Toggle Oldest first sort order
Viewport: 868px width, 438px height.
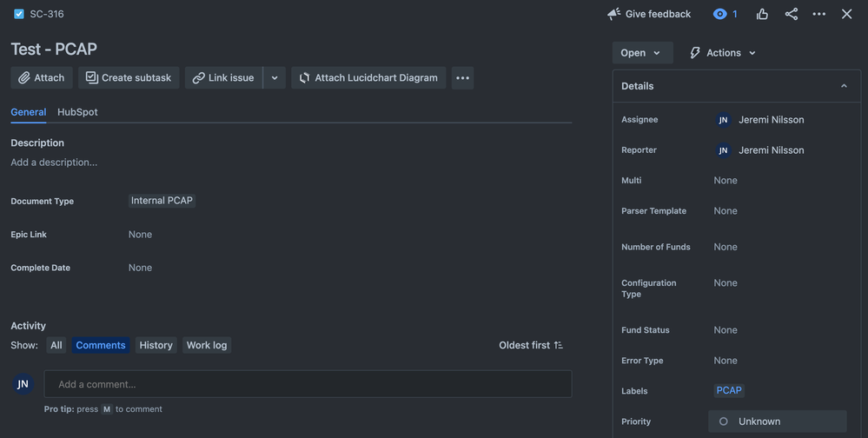(531, 345)
